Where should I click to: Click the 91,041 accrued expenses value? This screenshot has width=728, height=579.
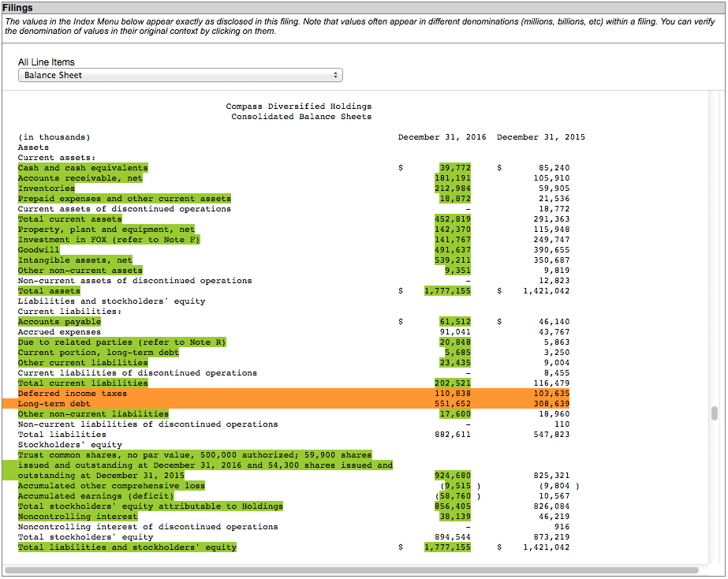tap(455, 332)
